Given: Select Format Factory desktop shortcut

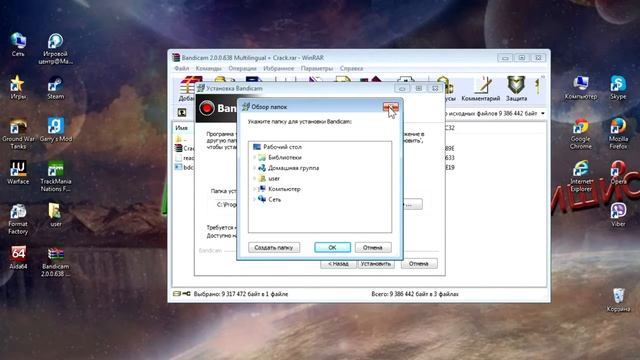Looking at the screenshot, I should 18,219.
